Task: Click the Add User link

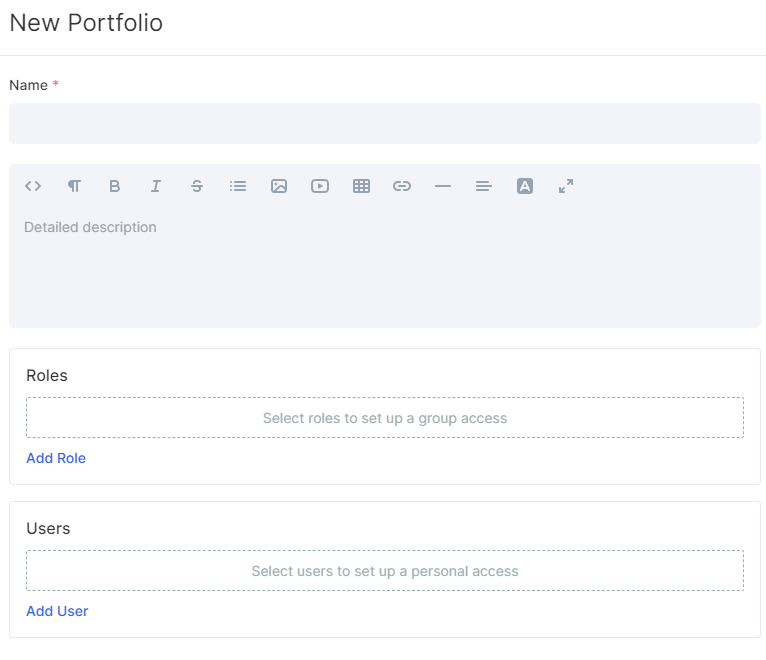Action: tap(57, 611)
